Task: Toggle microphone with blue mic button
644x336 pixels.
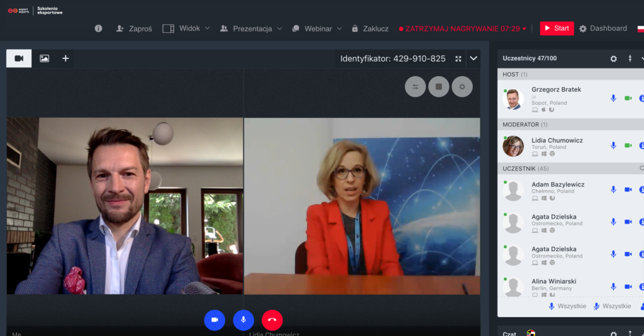Action: [x=243, y=320]
